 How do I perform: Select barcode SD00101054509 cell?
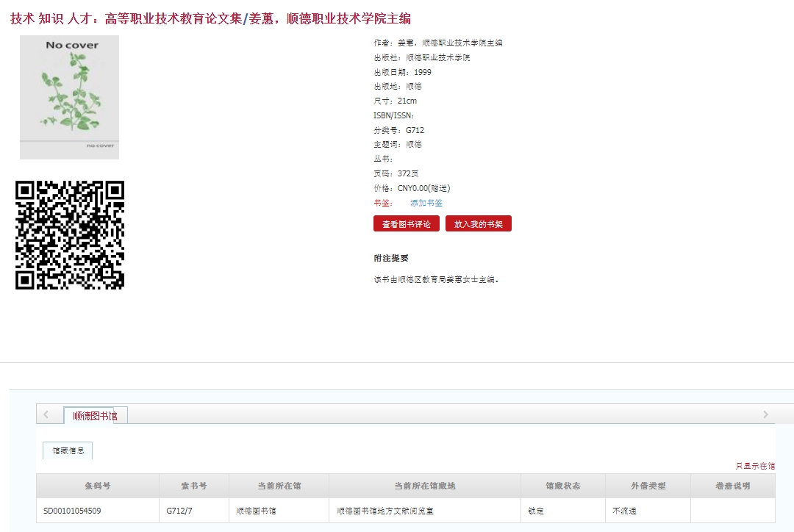(98, 511)
